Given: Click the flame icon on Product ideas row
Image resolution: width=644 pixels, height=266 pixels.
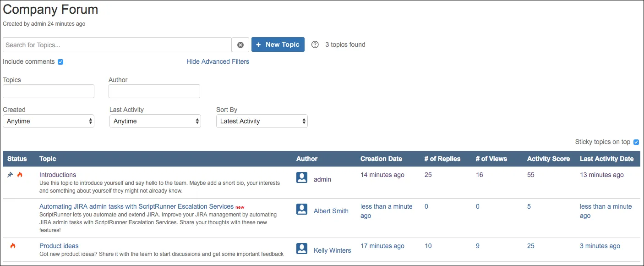Looking at the screenshot, I should (13, 246).
